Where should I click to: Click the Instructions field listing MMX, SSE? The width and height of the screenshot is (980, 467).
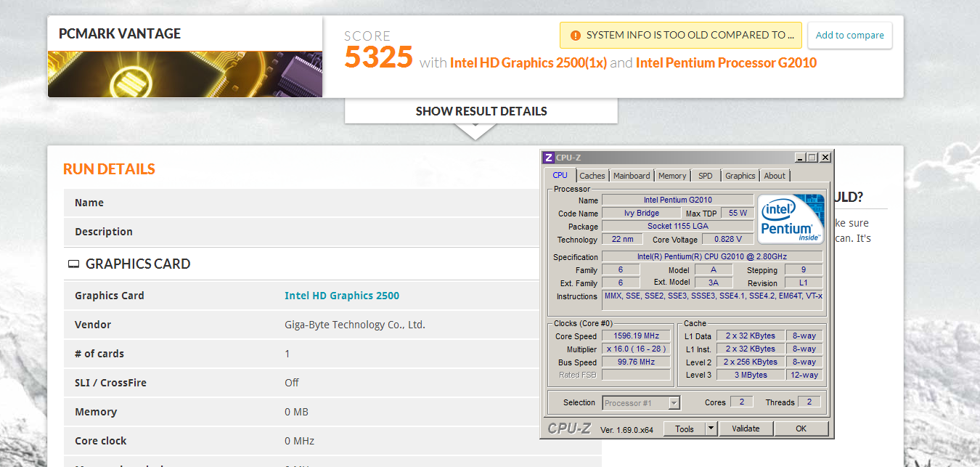(x=712, y=300)
